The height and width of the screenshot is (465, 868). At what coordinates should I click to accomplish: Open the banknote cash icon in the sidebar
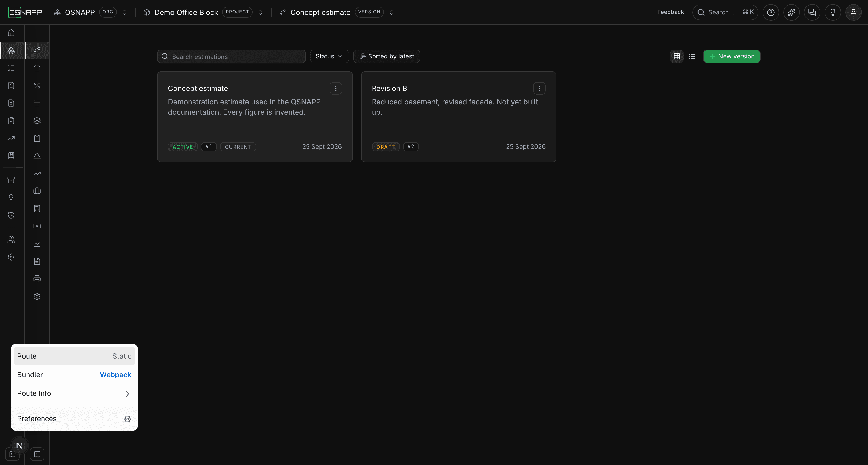37,226
